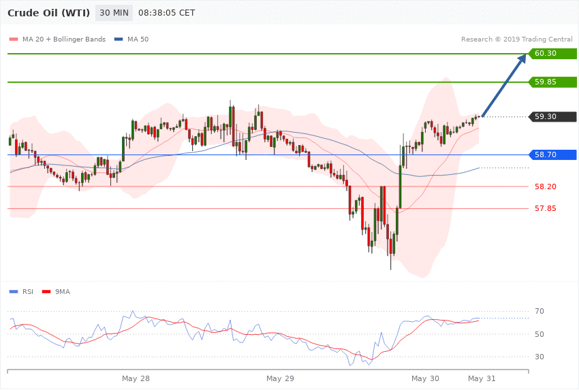Click the MA 50 blue legend swatch

coord(119,39)
